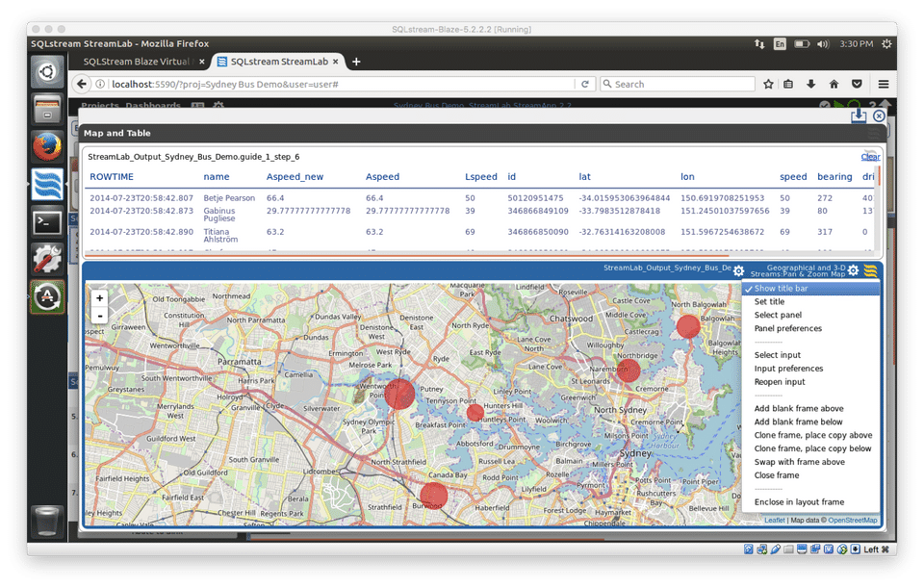924x588 pixels.
Task: Open the Leaflet link on the map
Action: (774, 521)
